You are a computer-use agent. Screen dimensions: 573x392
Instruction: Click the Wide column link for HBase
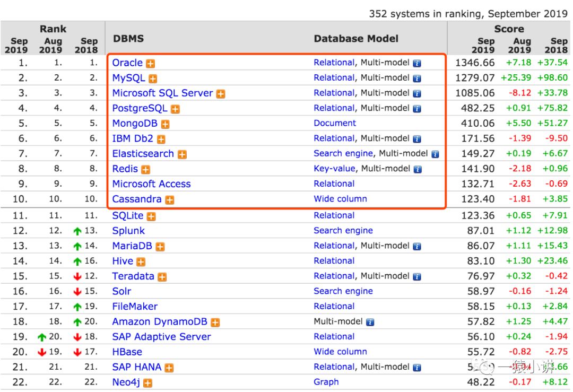(340, 352)
